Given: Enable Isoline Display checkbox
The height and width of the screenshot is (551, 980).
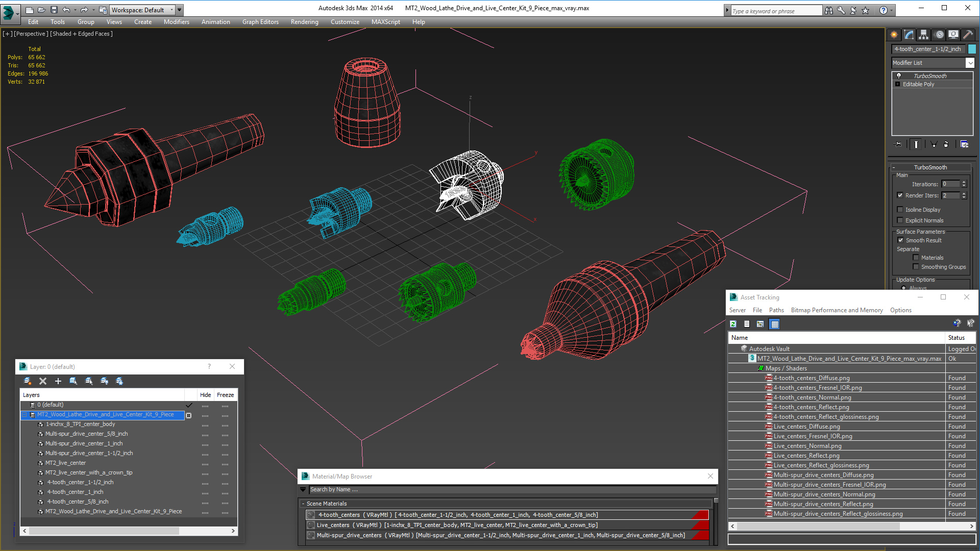Looking at the screenshot, I should 900,210.
